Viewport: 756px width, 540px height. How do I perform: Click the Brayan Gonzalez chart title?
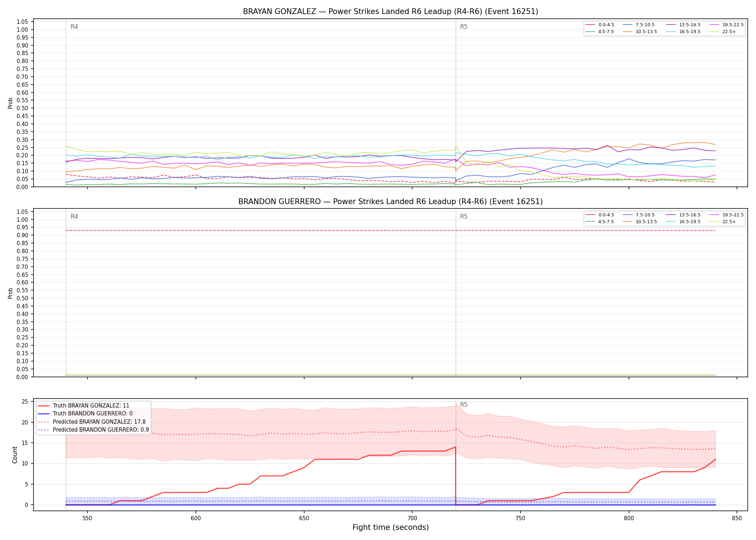(x=391, y=12)
